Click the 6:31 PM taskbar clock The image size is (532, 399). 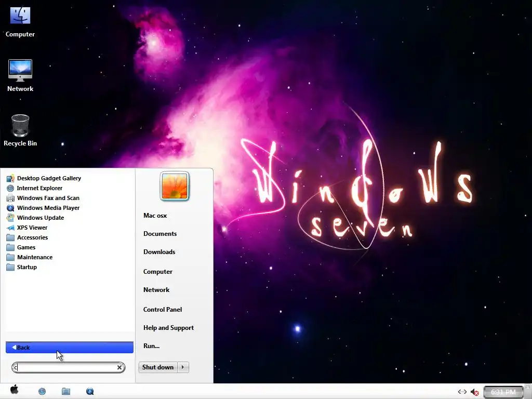pos(503,392)
